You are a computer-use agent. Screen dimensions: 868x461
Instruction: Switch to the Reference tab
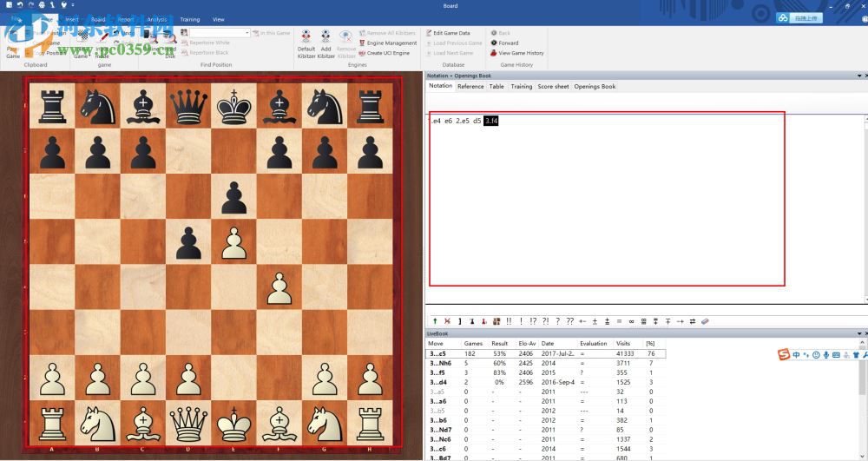click(x=470, y=86)
